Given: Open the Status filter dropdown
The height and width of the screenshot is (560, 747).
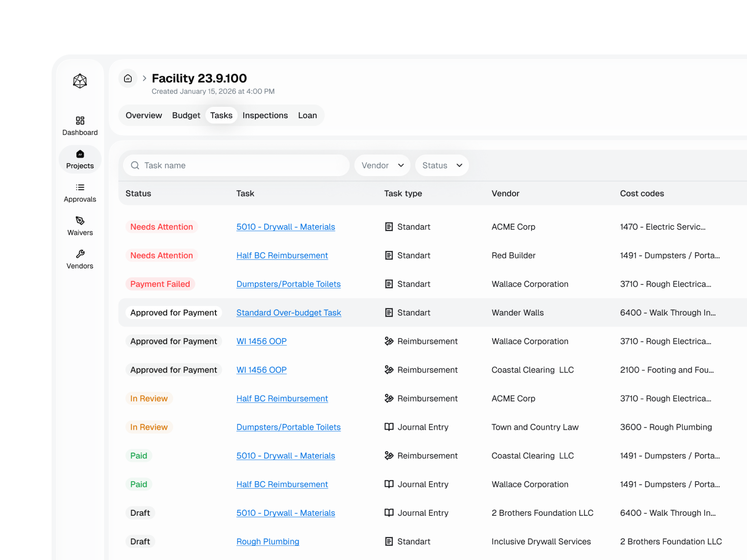Looking at the screenshot, I should tap(442, 165).
